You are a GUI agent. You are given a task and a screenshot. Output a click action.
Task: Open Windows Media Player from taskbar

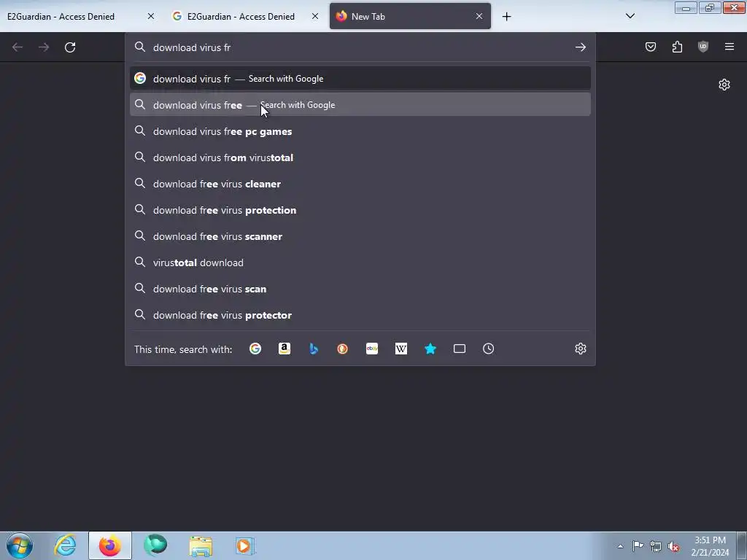[245, 545]
